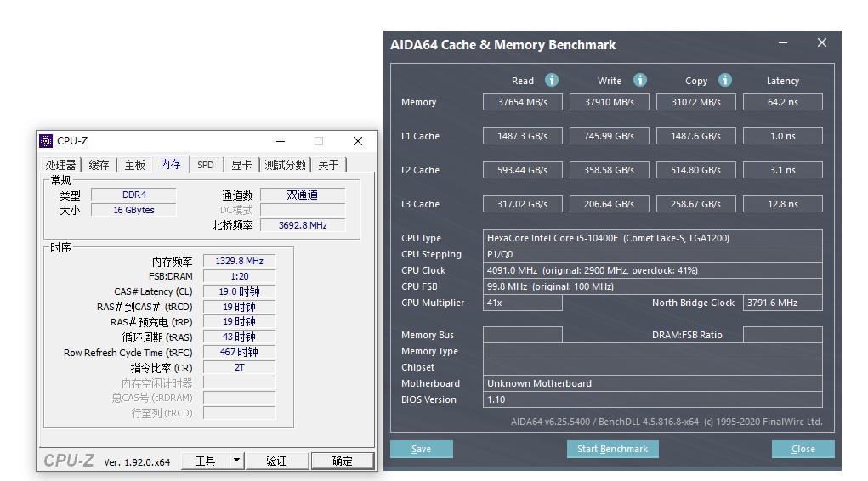Screen dimensions: 868x481
Task: Click the L1 Cache Latency value 1.0 ns
Action: (x=783, y=136)
